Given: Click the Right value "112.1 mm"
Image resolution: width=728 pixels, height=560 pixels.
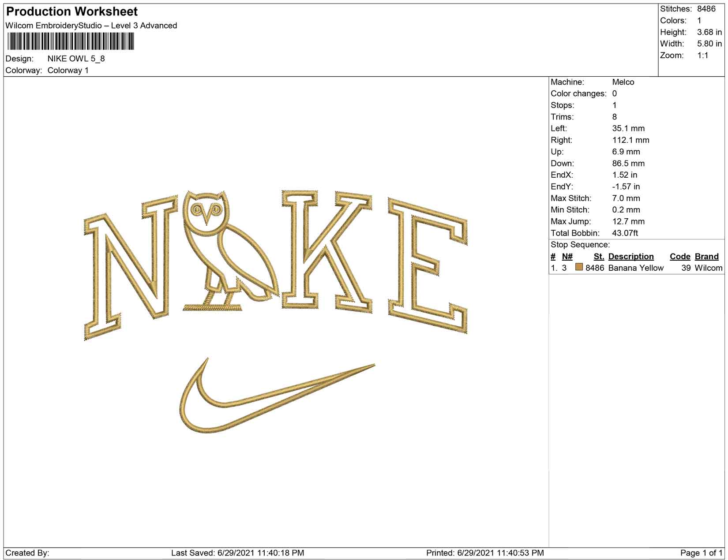Looking at the screenshot, I should [x=631, y=140].
